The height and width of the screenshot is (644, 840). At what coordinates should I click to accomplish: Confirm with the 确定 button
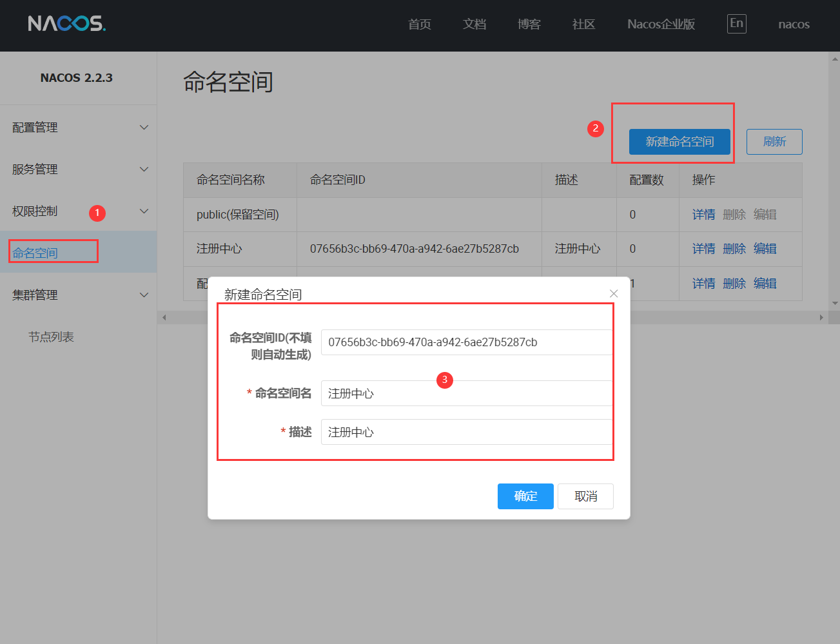(525, 496)
